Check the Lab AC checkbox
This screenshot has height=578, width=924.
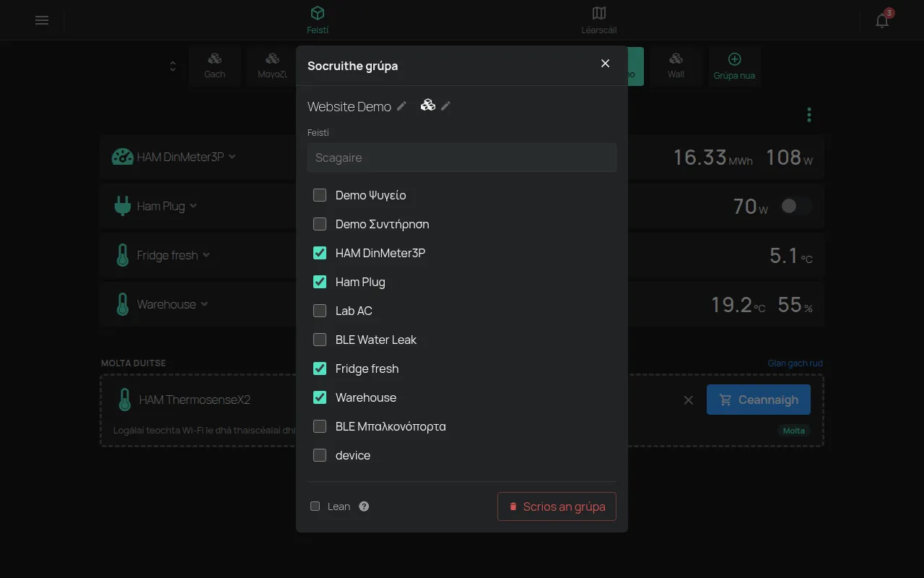pos(320,311)
